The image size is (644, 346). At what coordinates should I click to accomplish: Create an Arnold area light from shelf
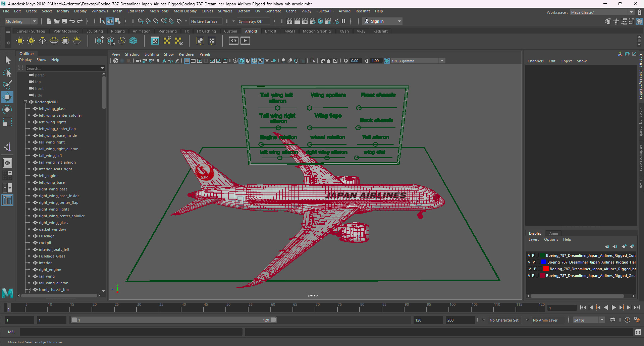tap(20, 41)
